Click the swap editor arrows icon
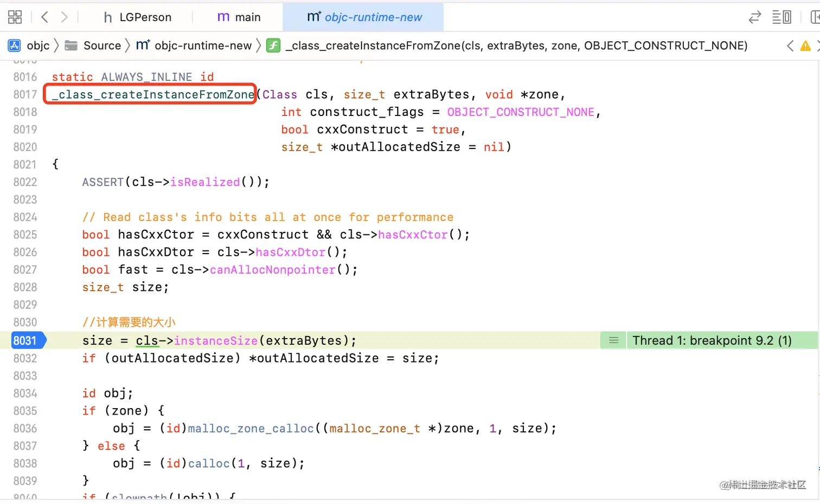The width and height of the screenshot is (820, 504). tap(755, 17)
